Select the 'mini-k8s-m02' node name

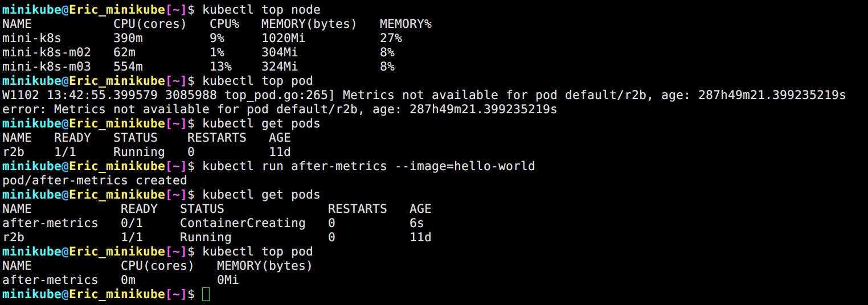pos(47,52)
